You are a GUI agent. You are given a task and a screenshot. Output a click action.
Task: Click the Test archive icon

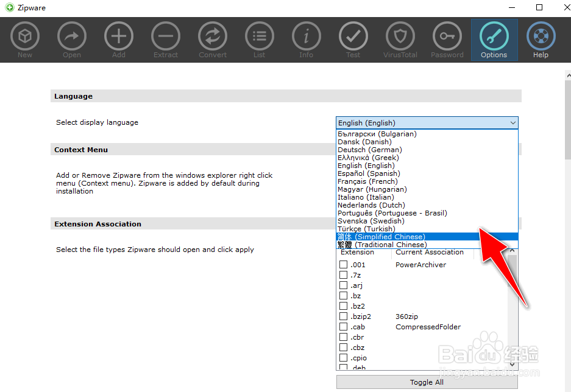pyautogui.click(x=353, y=36)
